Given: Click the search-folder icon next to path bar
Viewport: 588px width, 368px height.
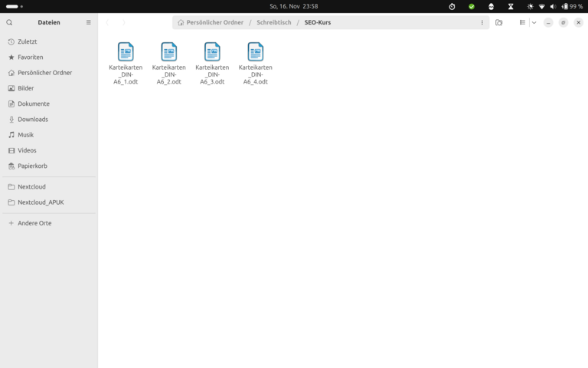Looking at the screenshot, I should point(498,23).
